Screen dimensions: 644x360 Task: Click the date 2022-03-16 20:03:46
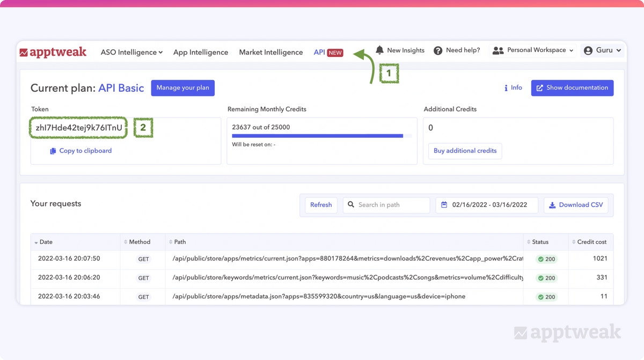click(x=69, y=296)
